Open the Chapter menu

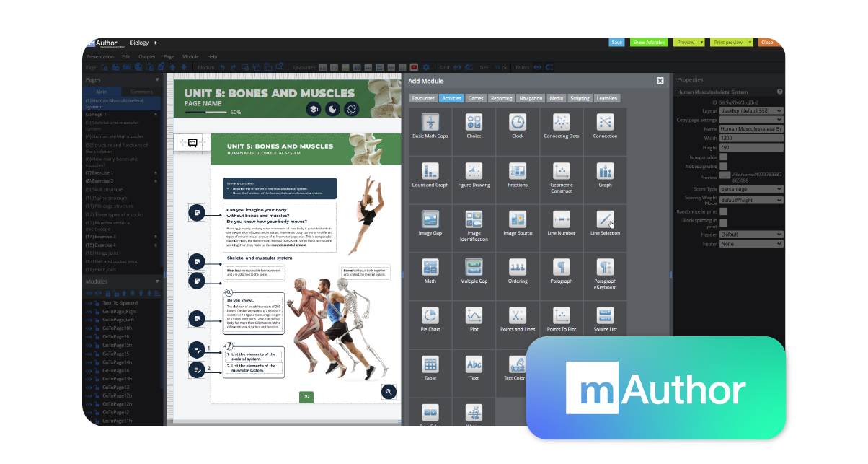click(147, 56)
